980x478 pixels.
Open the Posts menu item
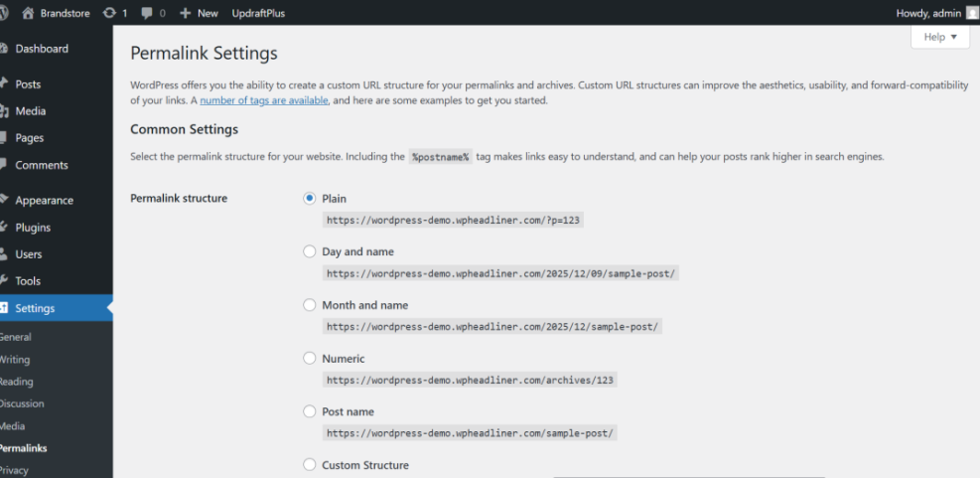coord(28,84)
